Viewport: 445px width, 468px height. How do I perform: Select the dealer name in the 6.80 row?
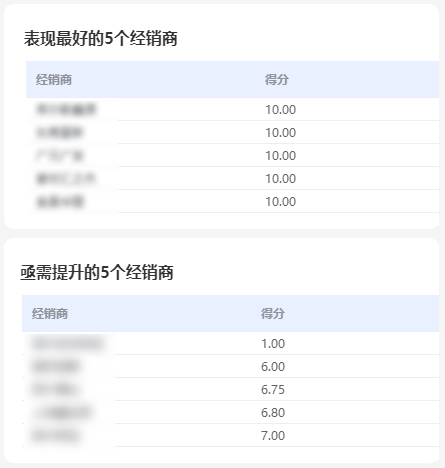[62, 413]
